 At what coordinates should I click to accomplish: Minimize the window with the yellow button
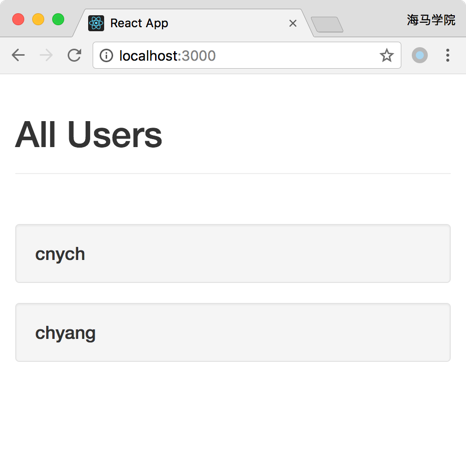coord(38,19)
